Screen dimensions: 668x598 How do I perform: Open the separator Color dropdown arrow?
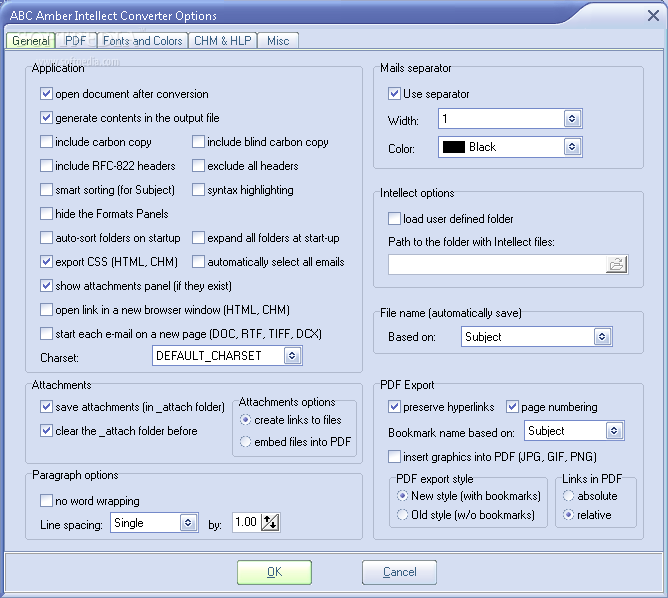pyautogui.click(x=572, y=147)
